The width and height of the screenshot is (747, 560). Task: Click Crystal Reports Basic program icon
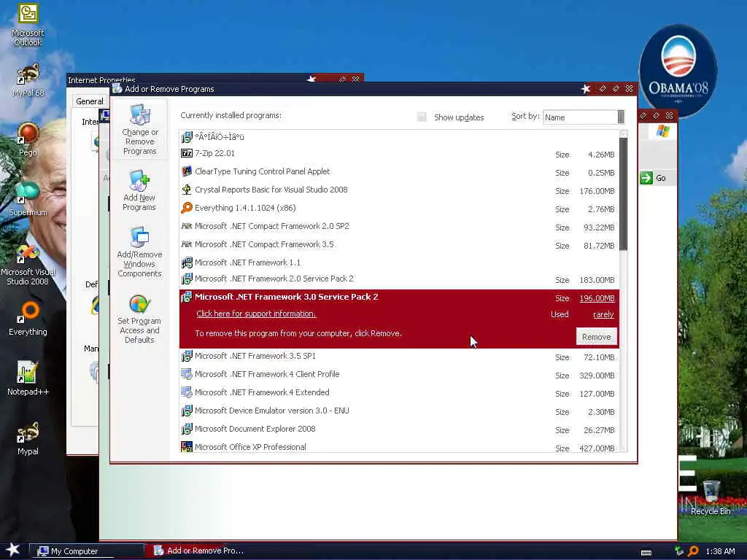tap(187, 190)
